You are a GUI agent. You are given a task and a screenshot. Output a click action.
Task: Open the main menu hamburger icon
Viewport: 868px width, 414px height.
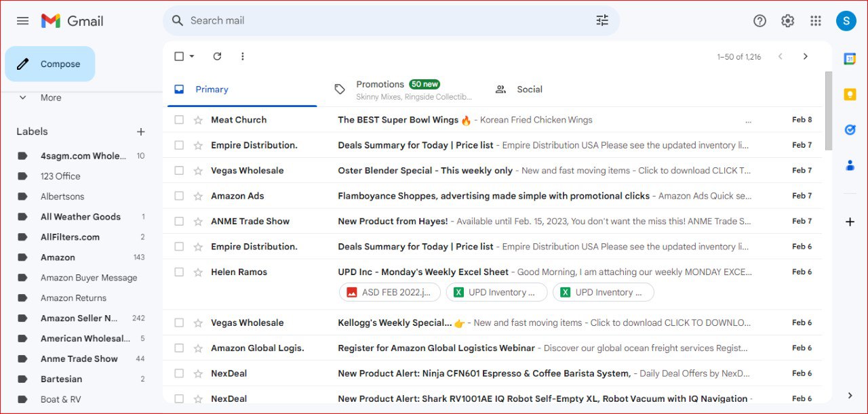point(22,21)
